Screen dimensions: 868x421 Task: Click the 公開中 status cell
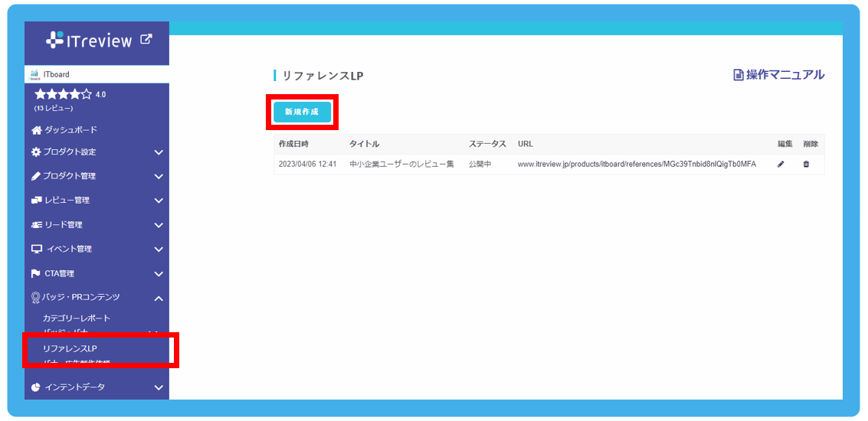[x=480, y=165]
